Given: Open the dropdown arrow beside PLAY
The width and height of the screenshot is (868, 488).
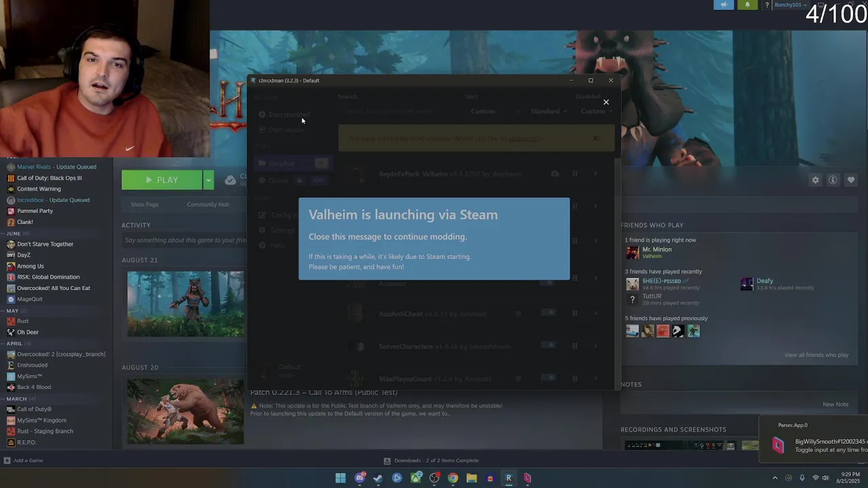Looking at the screenshot, I should [x=209, y=180].
